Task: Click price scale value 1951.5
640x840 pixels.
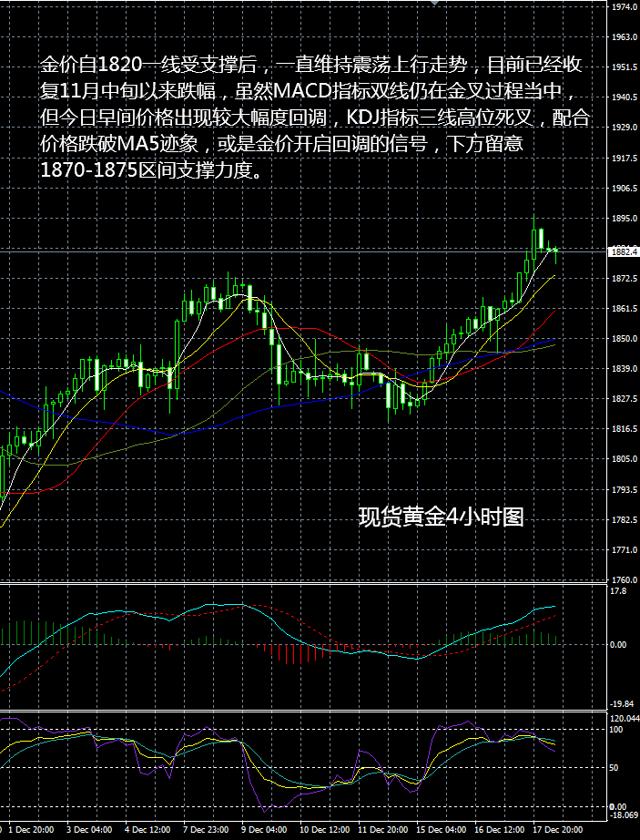Action: [625, 67]
